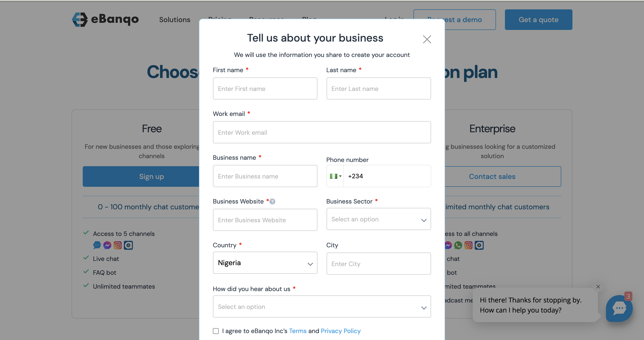This screenshot has height=340, width=644.
Task: Dismiss the chat greeting popup
Action: 598,287
